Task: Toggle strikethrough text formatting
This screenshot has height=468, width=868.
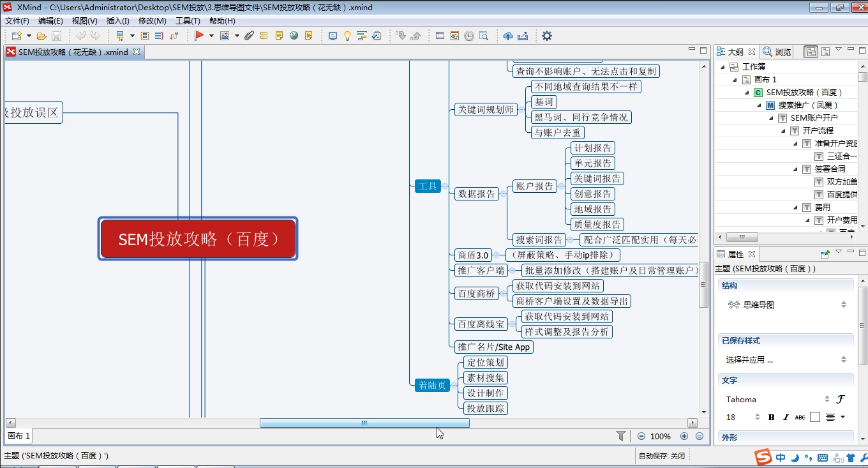Action: click(x=800, y=417)
